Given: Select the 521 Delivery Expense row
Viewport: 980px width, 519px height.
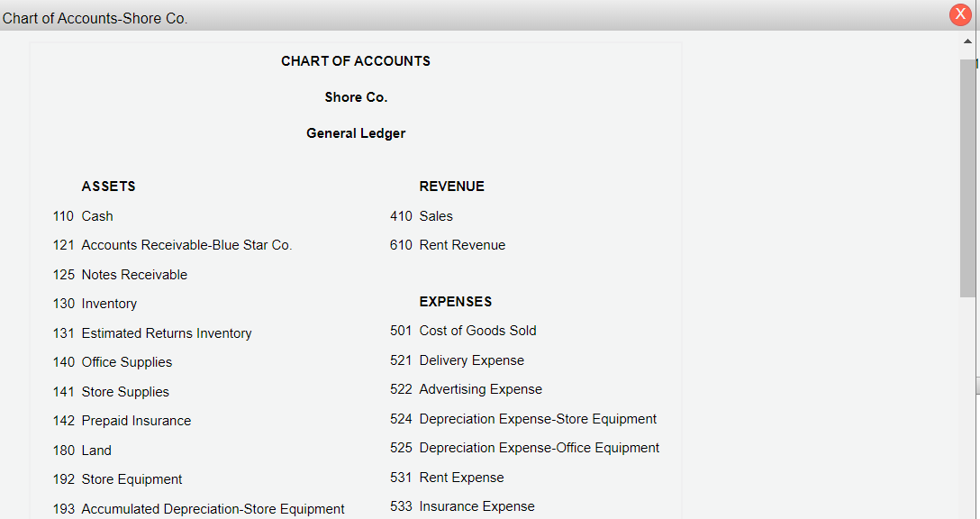Looking at the screenshot, I should pos(457,360).
